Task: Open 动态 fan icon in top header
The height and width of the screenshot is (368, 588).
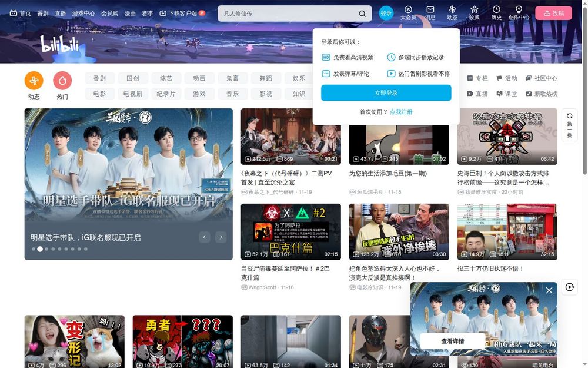Action: (x=452, y=13)
